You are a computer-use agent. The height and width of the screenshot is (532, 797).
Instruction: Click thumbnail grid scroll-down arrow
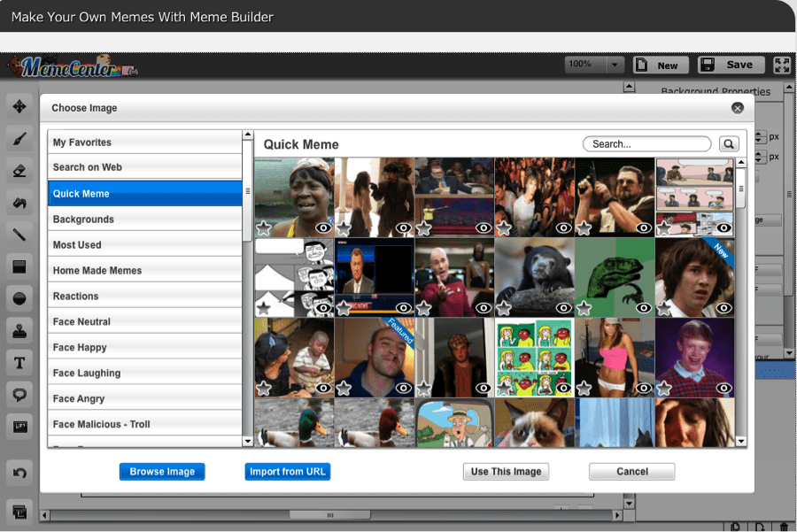(741, 441)
